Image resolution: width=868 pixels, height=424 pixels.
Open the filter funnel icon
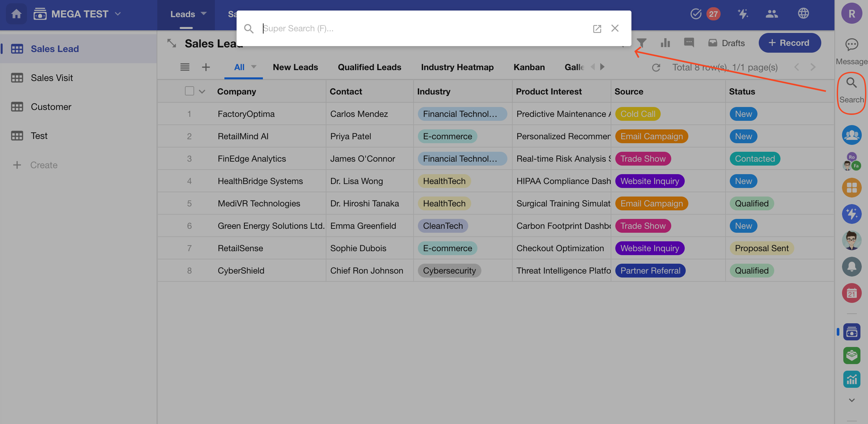pos(642,43)
